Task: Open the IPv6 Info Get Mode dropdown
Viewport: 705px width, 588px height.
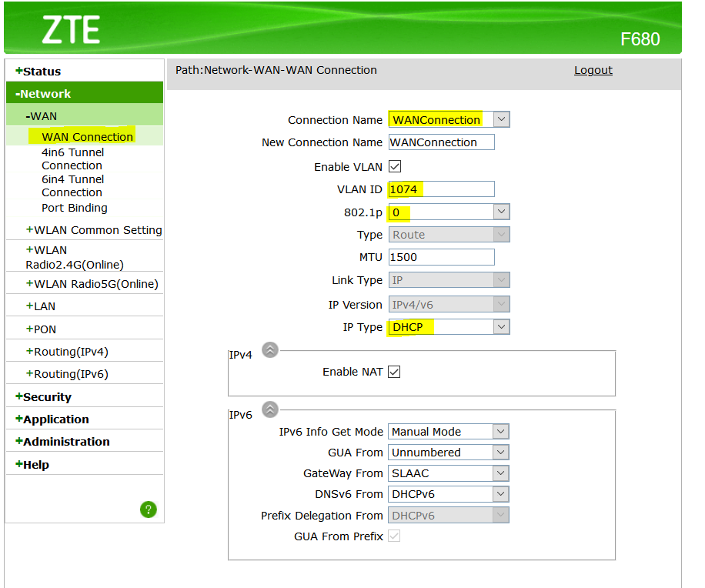Action: coord(449,432)
